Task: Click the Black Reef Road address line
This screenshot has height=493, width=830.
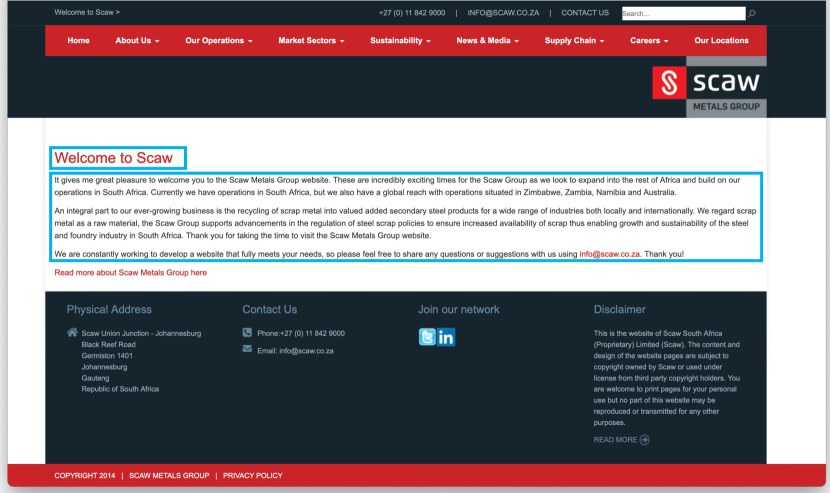Action: tap(109, 344)
